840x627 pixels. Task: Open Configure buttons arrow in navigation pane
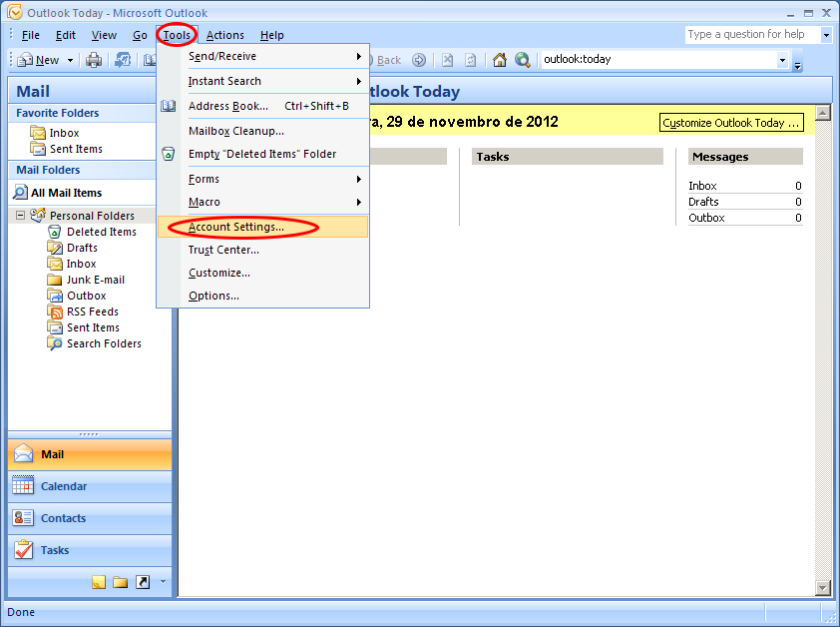(163, 581)
